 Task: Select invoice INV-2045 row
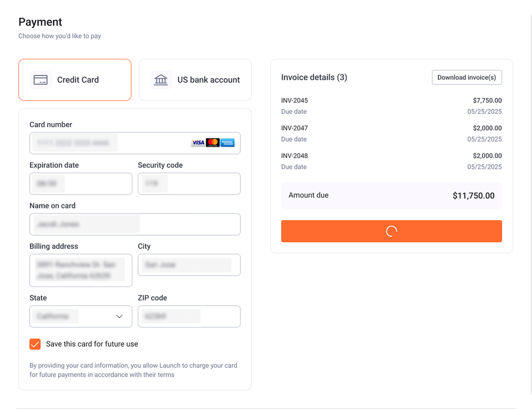pos(391,106)
